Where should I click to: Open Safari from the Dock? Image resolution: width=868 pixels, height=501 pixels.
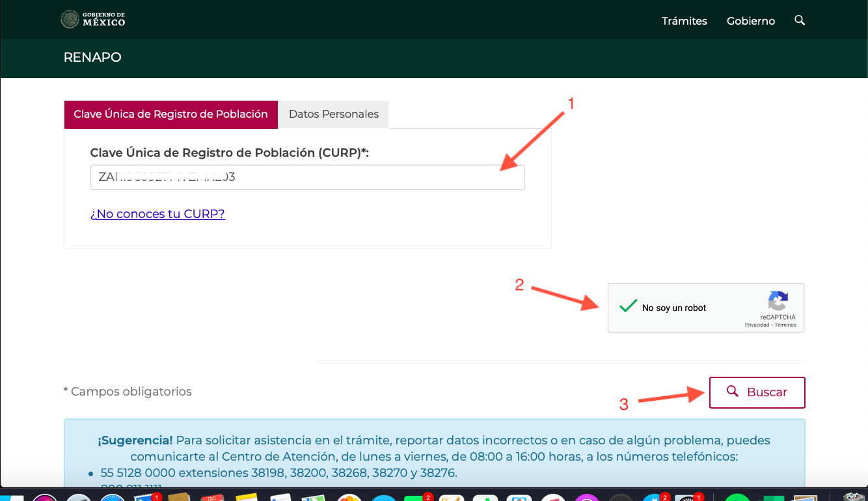click(112, 497)
